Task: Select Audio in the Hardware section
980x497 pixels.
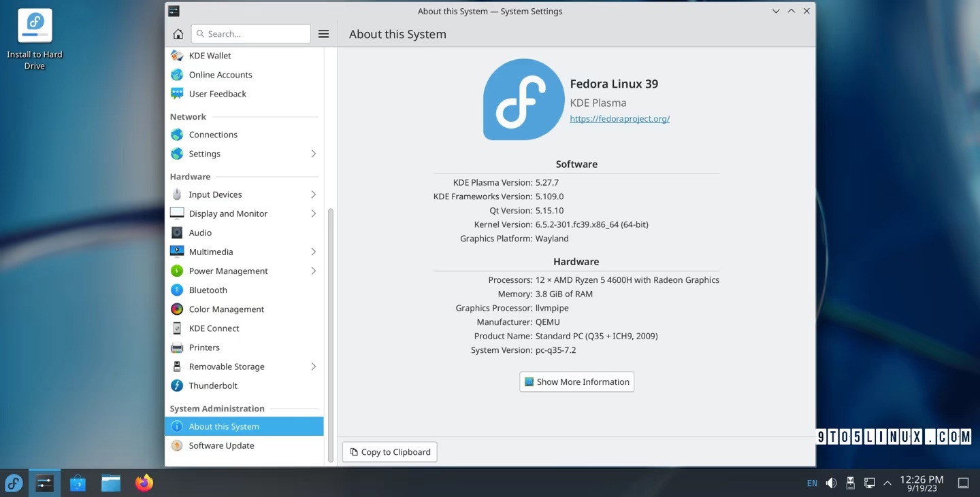Action: (x=244, y=233)
